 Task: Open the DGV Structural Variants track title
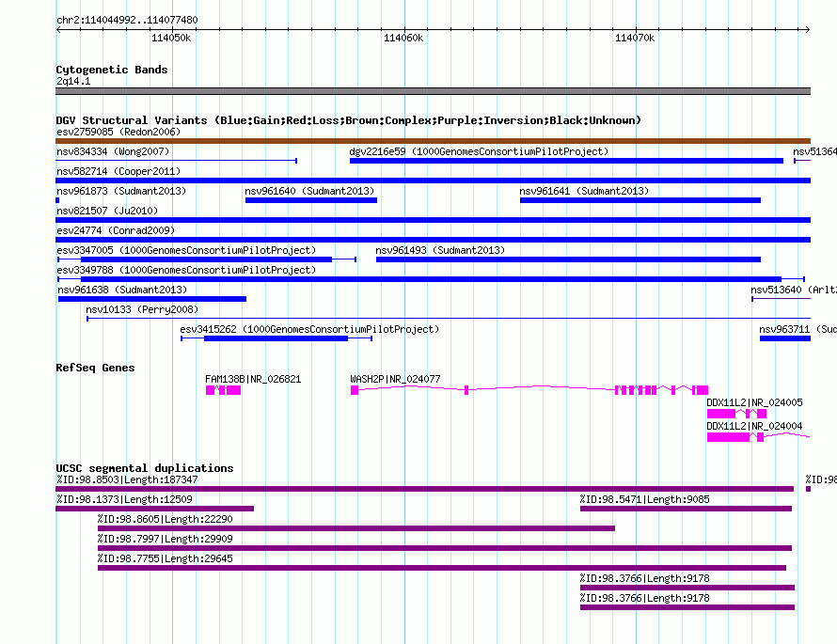[x=349, y=120]
